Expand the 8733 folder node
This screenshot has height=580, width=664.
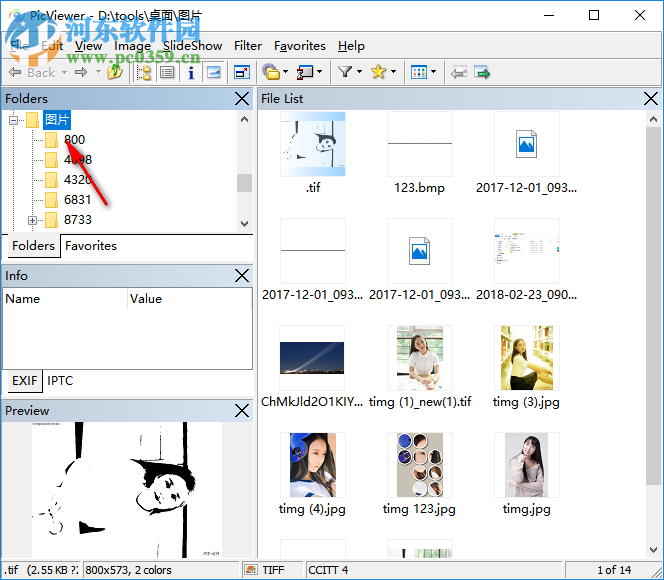tap(32, 220)
